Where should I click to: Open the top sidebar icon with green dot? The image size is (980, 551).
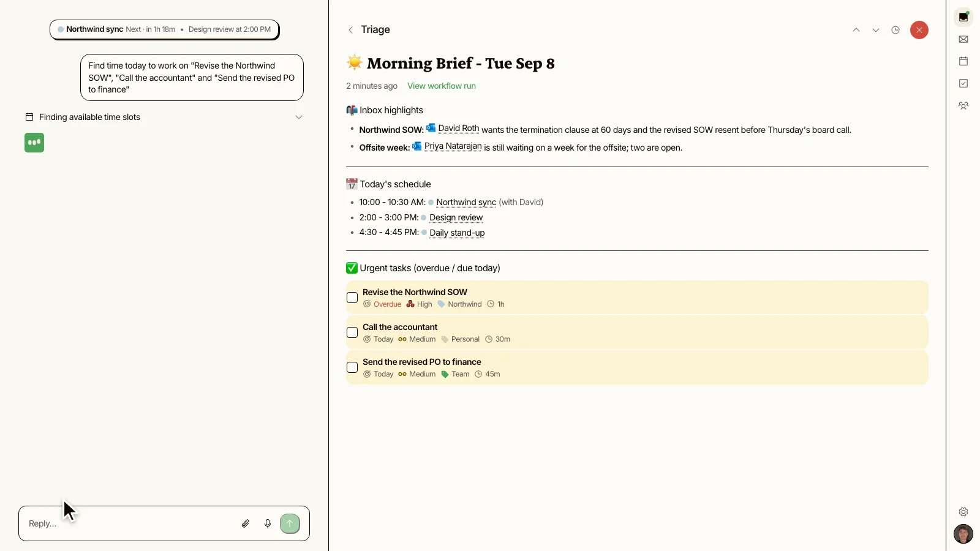click(963, 17)
